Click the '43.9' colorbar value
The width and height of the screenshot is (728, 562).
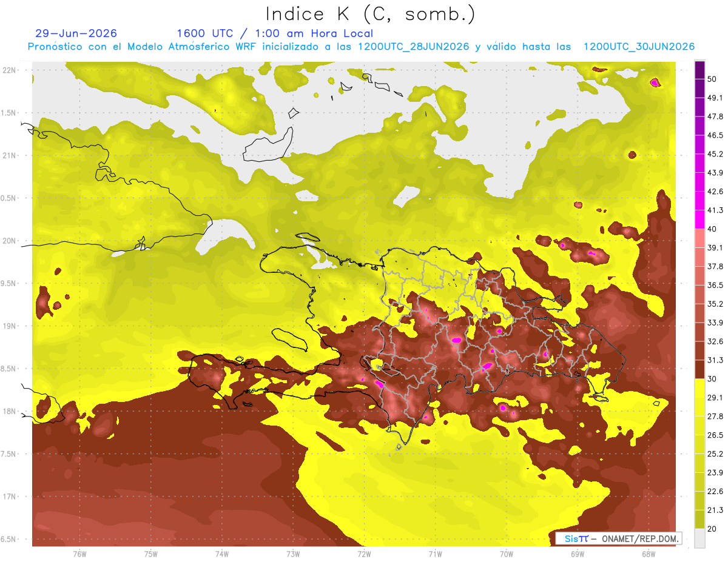point(715,173)
